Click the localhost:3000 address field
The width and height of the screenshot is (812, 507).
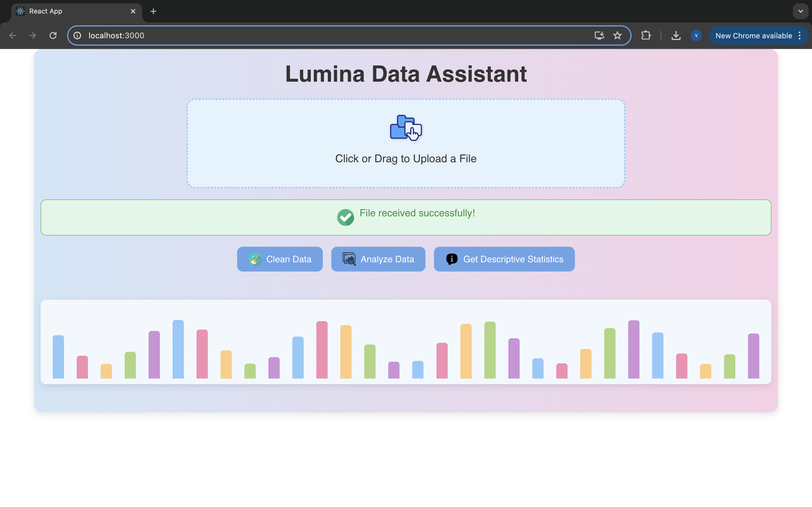pyautogui.click(x=302, y=35)
